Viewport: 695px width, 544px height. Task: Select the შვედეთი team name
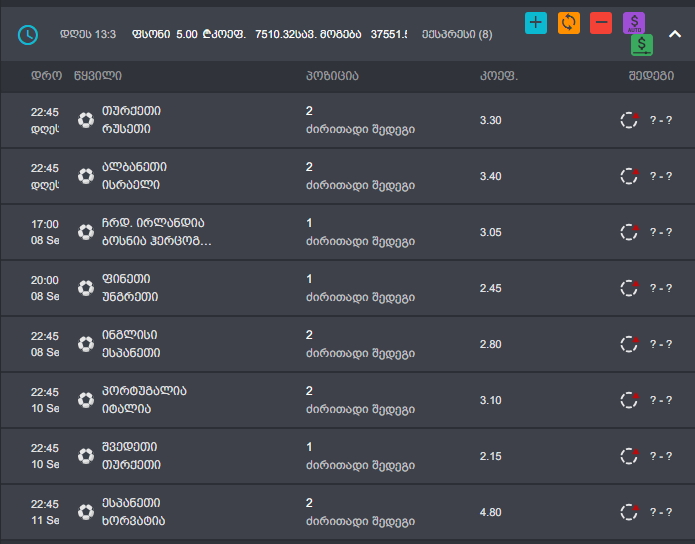pos(129,447)
